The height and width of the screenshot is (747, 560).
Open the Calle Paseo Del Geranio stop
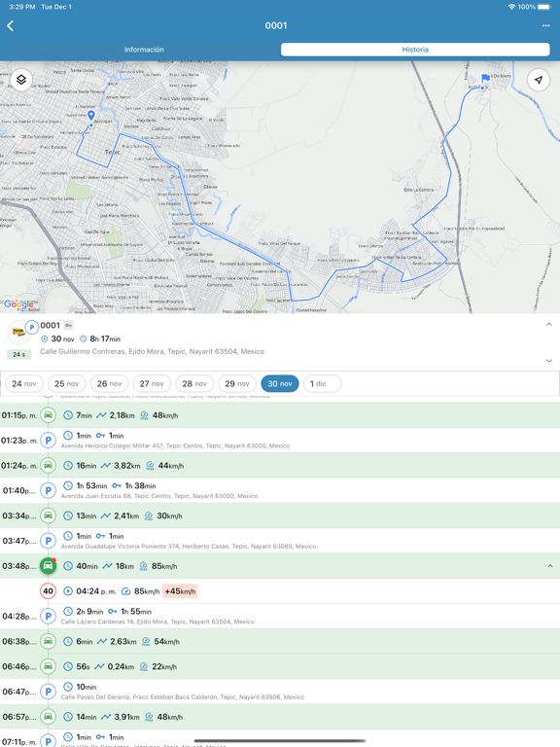[x=280, y=692]
